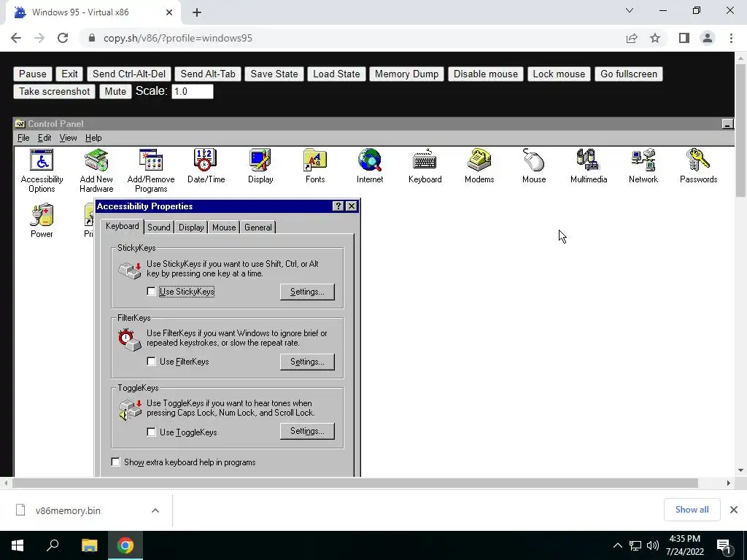
Task: Open the View menu in Control Panel
Action: [68, 138]
